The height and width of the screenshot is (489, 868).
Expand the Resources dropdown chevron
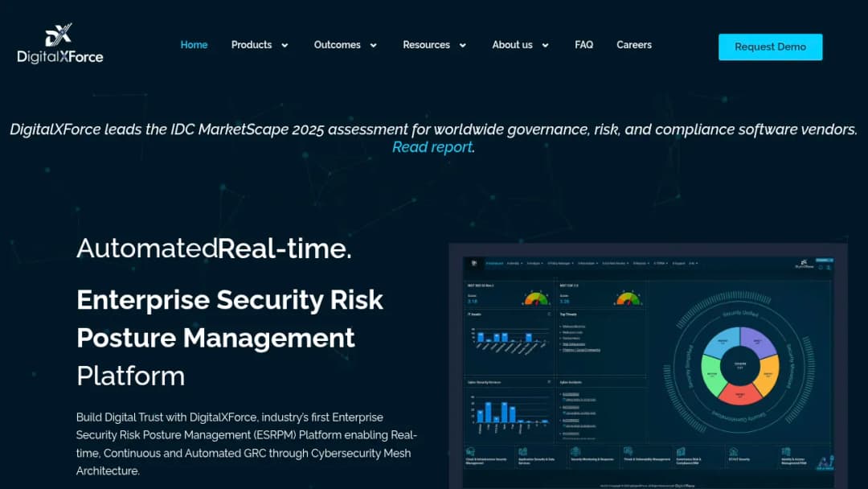pos(463,45)
